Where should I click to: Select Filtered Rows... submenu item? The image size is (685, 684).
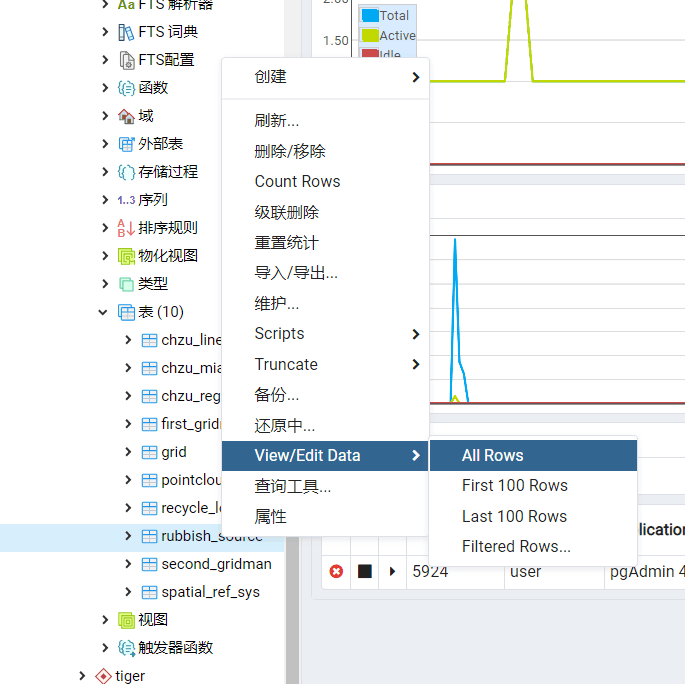[x=533, y=547]
